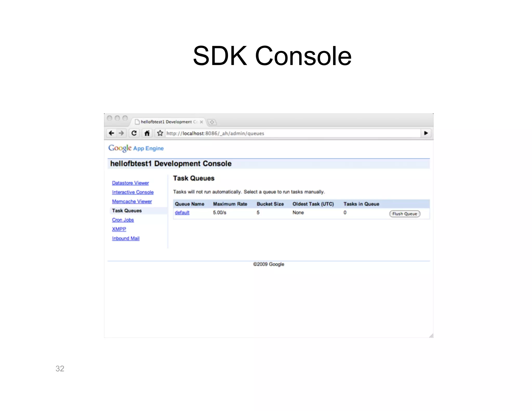This screenshot has width=532, height=411.
Task: Open the Inbound Mail link
Action: (126, 238)
